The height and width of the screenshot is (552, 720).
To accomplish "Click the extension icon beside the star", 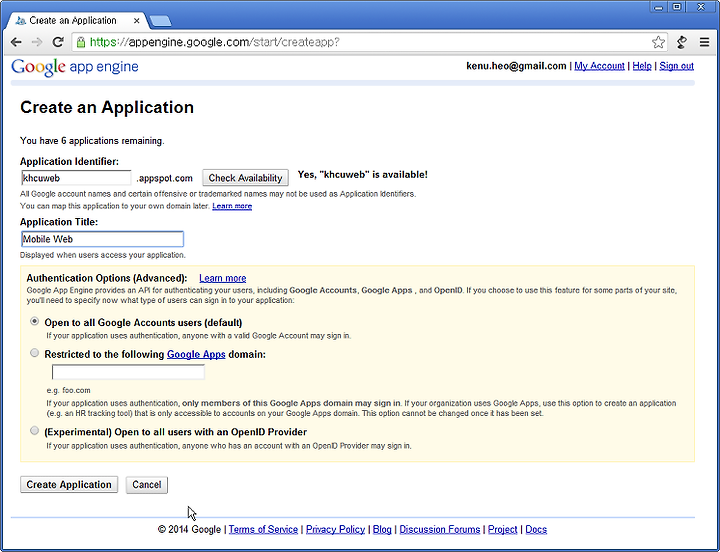I will [682, 42].
